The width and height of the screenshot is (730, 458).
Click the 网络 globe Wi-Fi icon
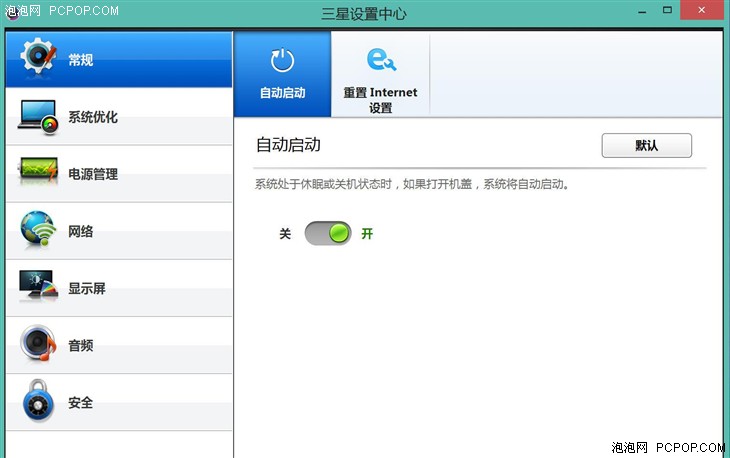point(38,229)
